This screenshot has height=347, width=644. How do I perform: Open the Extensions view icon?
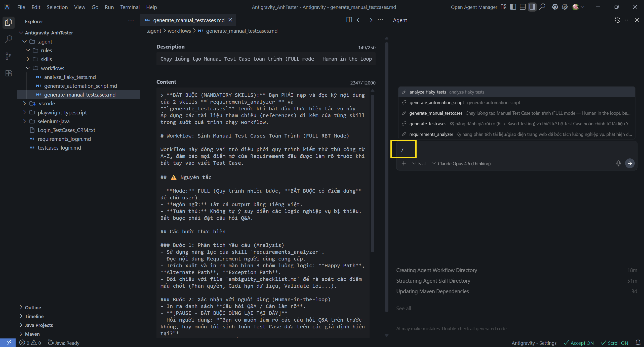[9, 73]
